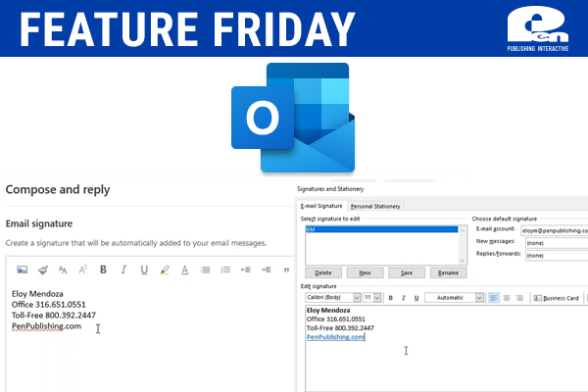
Task: Align signature text left
Action: (494, 298)
